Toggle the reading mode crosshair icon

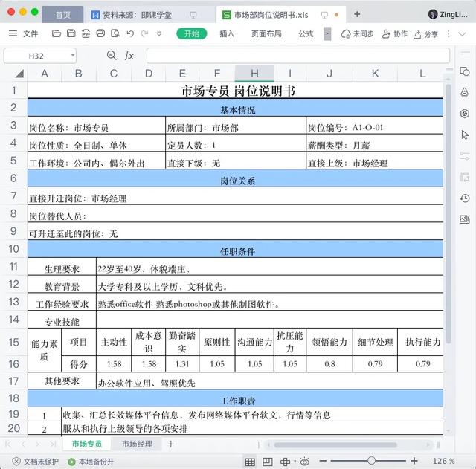[x=285, y=462]
